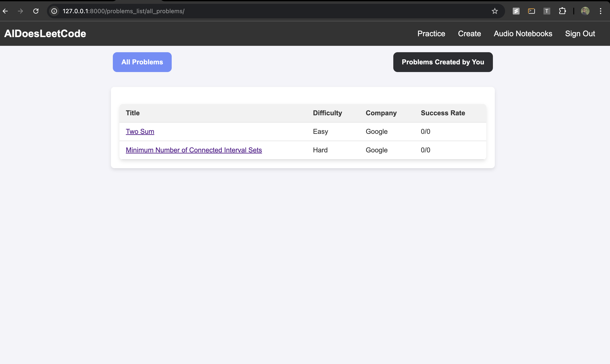Open the Extensions puzzle-piece icon

pyautogui.click(x=562, y=11)
